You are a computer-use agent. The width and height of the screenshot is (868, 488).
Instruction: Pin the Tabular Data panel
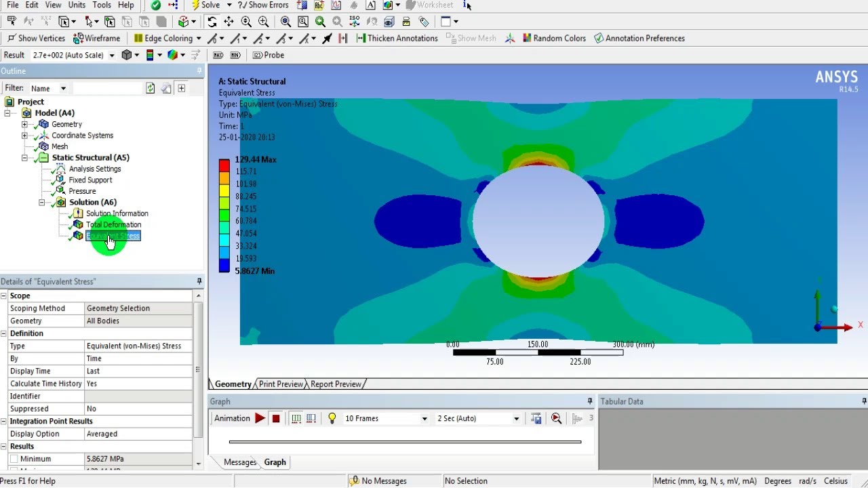click(864, 402)
